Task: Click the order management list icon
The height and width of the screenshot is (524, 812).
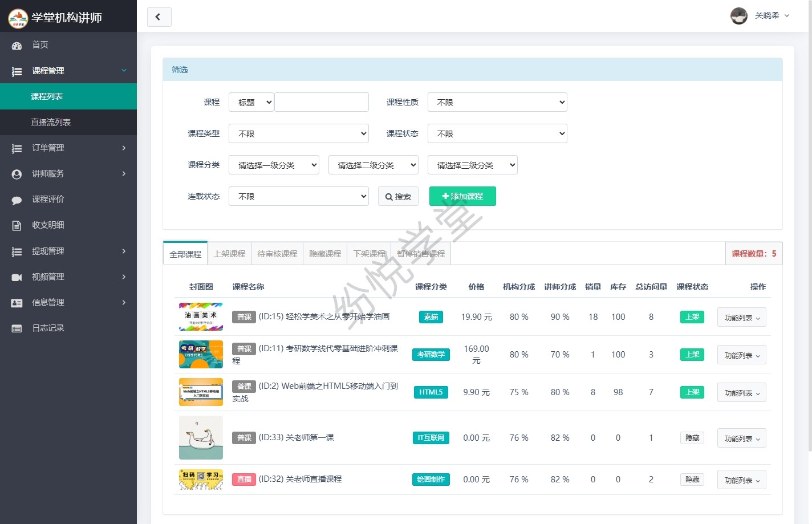Action: pyautogui.click(x=17, y=148)
